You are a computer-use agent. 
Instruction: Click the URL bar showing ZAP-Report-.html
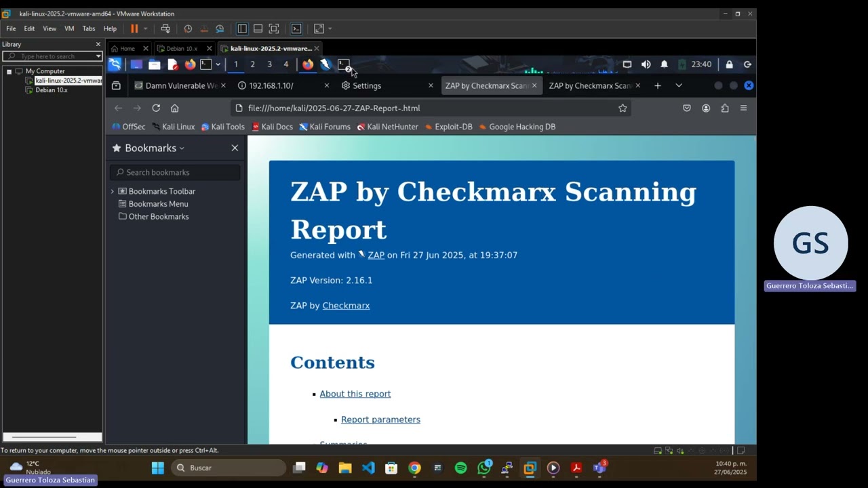click(431, 108)
